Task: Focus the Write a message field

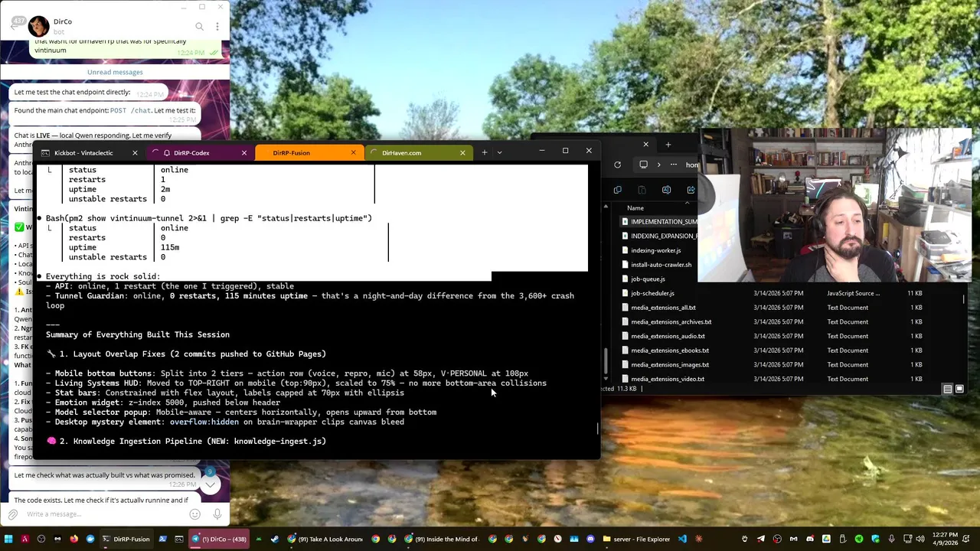Action: coord(103,514)
